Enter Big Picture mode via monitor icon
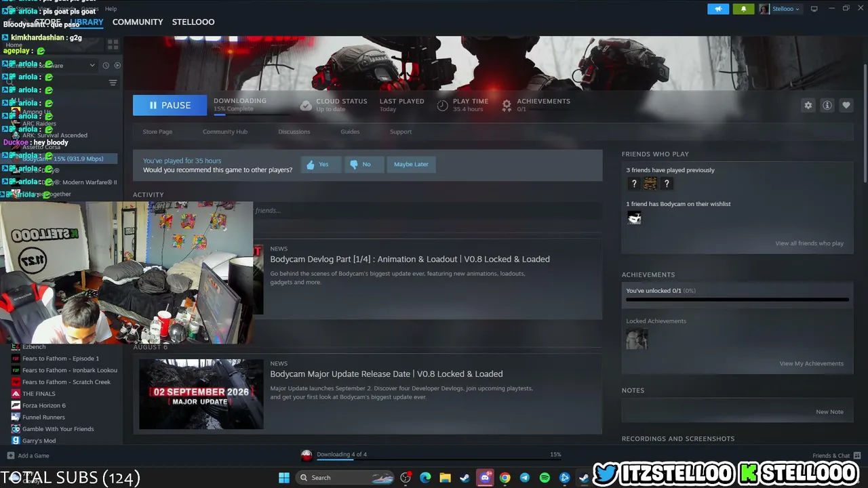Viewport: 868px width, 488px height. click(814, 9)
